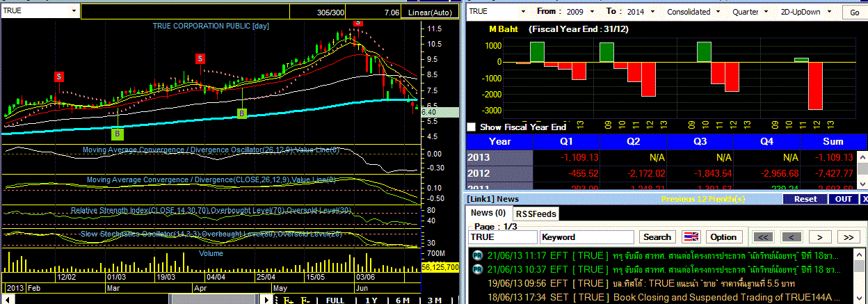Go to previous news page
Viewport: 868px width, 304px height.
pos(791,237)
